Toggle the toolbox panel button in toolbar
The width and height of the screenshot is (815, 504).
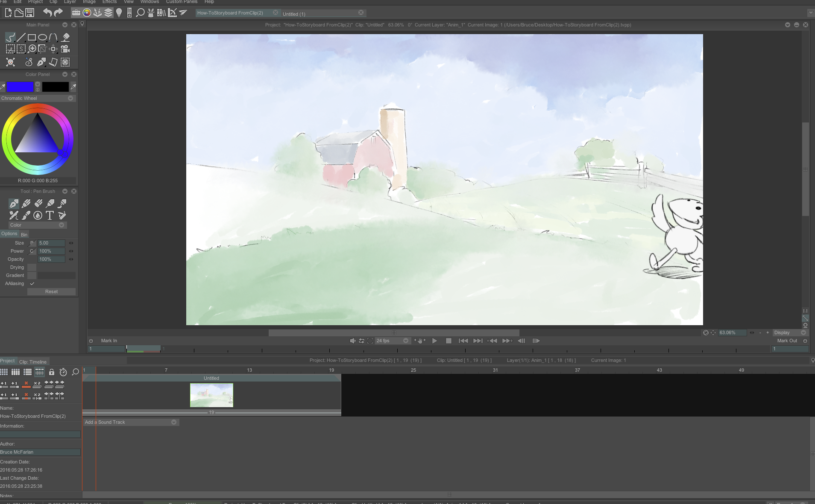pos(76,13)
